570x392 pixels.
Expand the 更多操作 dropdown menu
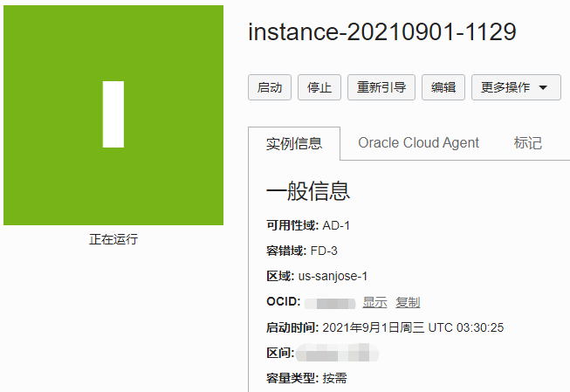pyautogui.click(x=516, y=87)
